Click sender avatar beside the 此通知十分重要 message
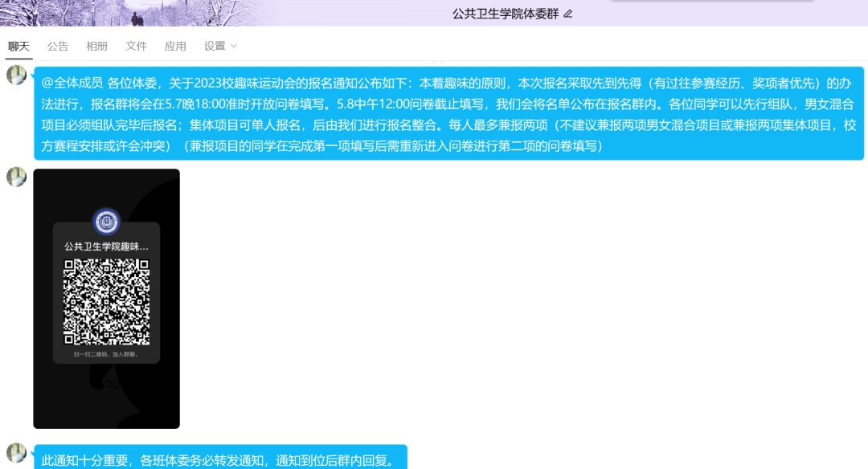This screenshot has height=469, width=868. [17, 452]
